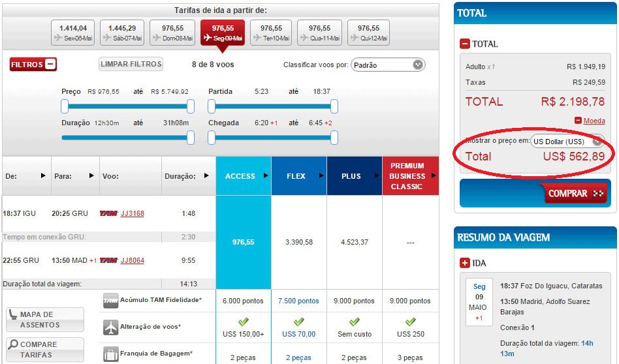619x364 pixels.
Task: Open the MAPA DE ASSENTOS button
Action: 45,320
